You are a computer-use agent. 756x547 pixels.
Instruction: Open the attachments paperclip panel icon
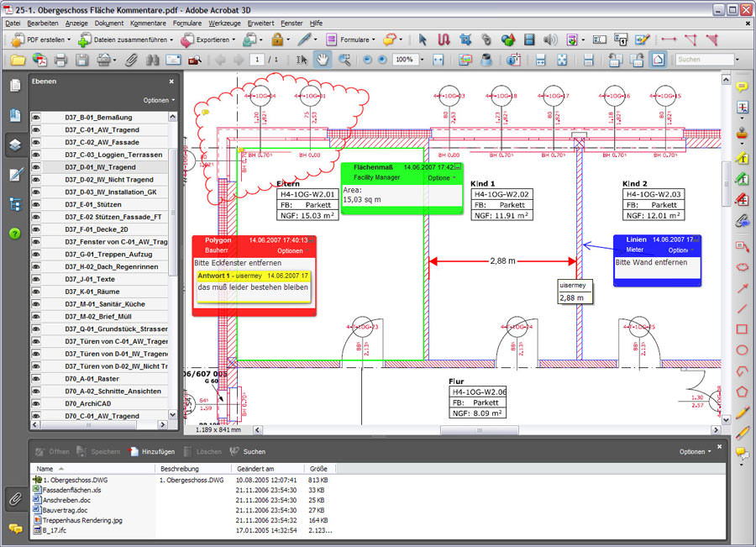point(15,499)
